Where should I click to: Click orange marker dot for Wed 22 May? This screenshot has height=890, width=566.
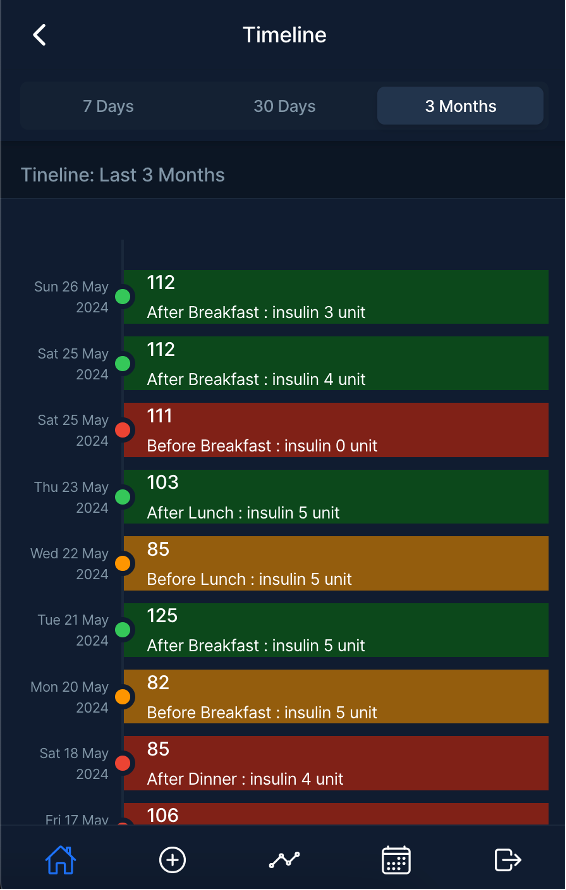(x=123, y=564)
